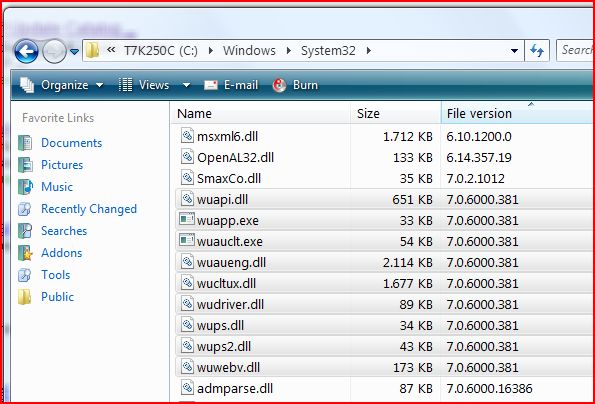
Task: Open Public folder in Favorite Links
Action: [57, 297]
